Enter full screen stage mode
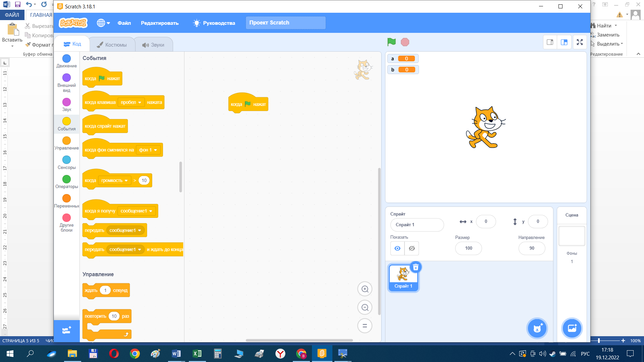The image size is (644, 362). coord(580,42)
